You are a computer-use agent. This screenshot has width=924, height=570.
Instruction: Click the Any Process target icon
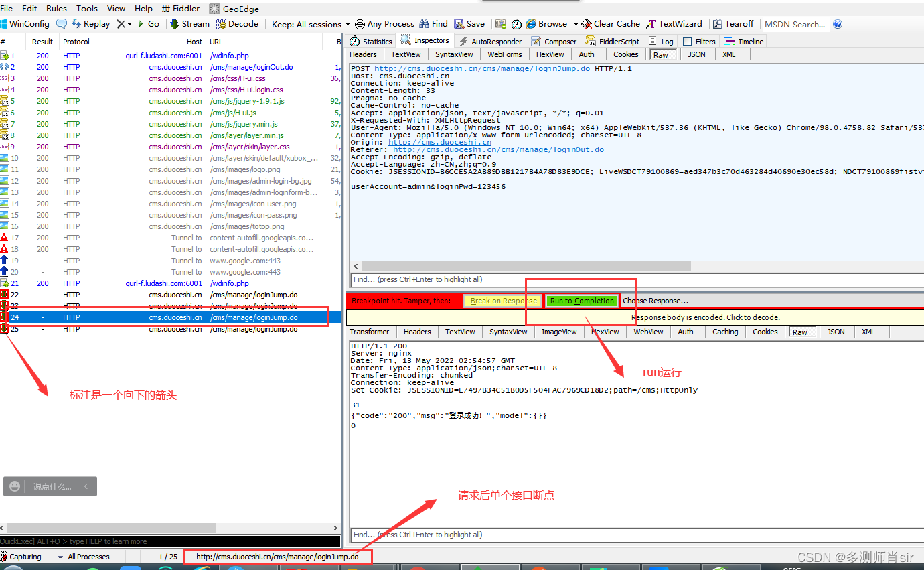click(360, 24)
